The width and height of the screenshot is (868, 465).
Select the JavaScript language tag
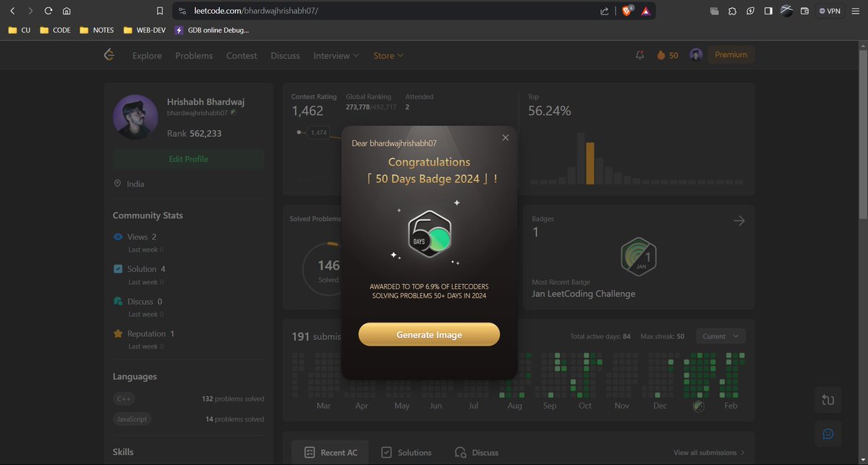coord(132,419)
